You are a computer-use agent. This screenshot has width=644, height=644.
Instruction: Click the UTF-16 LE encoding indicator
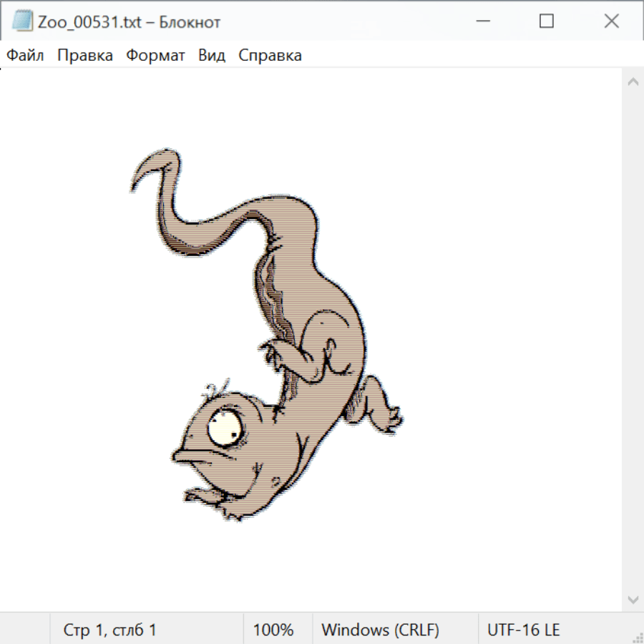(x=523, y=630)
